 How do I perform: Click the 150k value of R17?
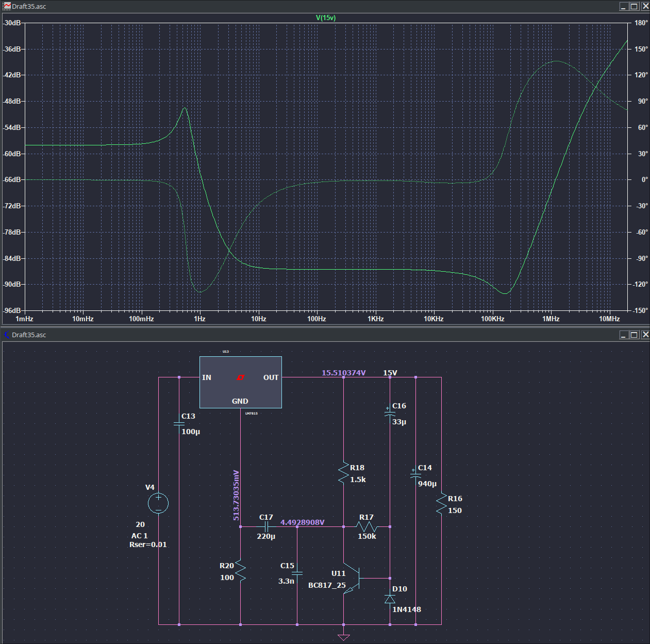click(367, 536)
